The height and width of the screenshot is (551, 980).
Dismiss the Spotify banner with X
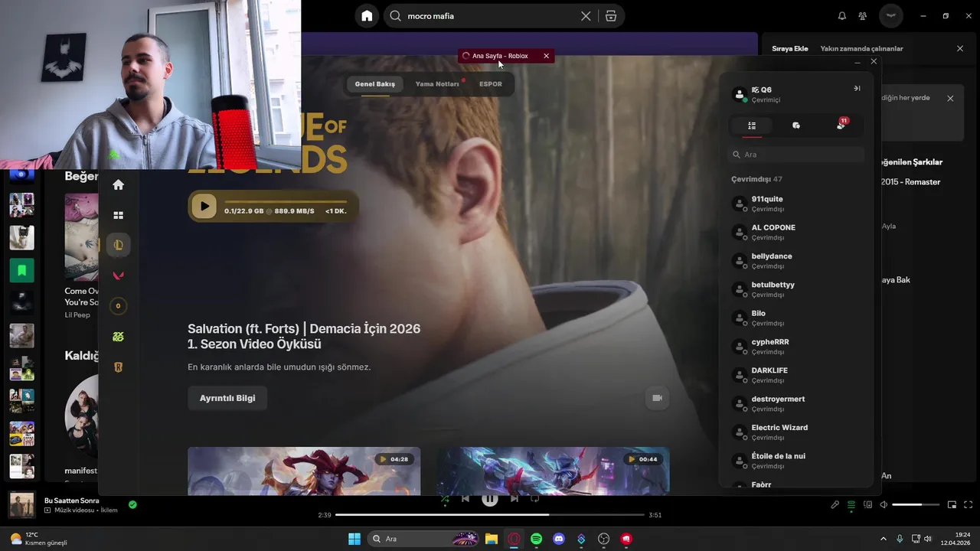point(950,98)
